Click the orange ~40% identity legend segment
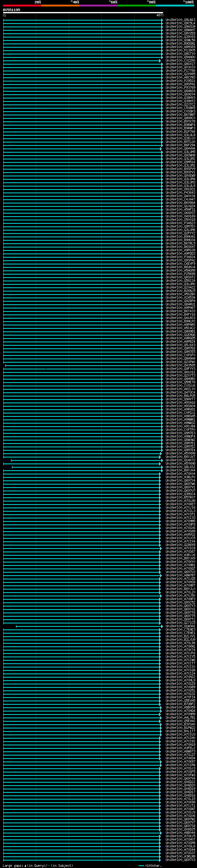The height and width of the screenshot is (868, 197). tap(60, 6)
